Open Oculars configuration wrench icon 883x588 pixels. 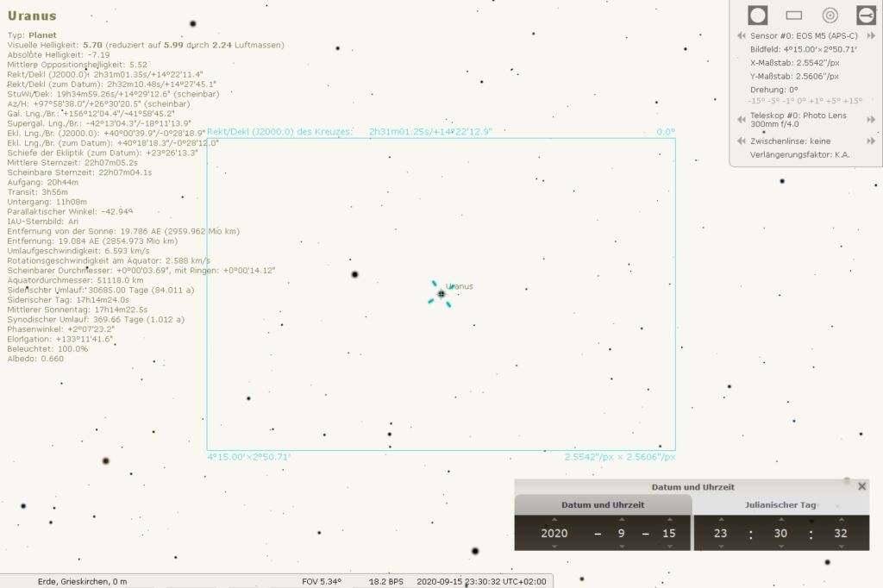click(866, 15)
